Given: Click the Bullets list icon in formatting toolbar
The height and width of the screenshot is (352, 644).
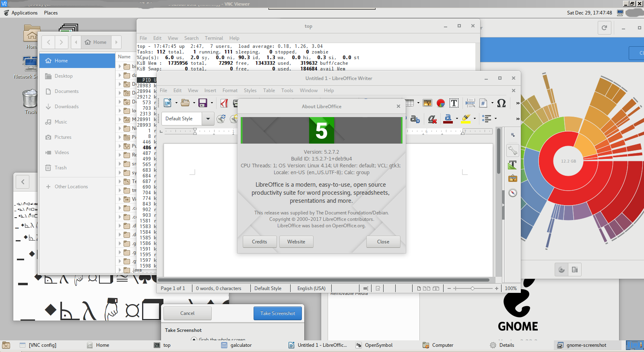Looking at the screenshot, I should (x=487, y=119).
